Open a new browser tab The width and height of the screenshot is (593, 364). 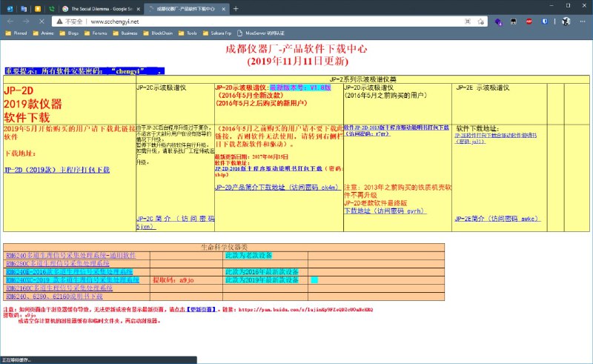tap(236, 9)
